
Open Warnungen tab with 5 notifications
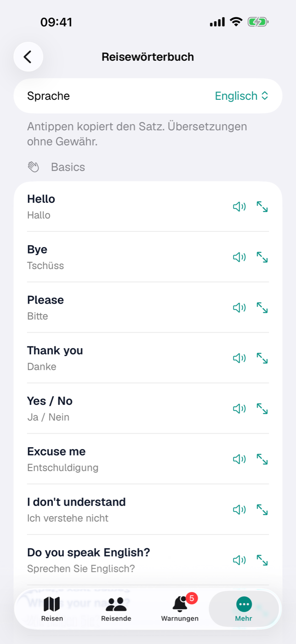pyautogui.click(x=180, y=609)
